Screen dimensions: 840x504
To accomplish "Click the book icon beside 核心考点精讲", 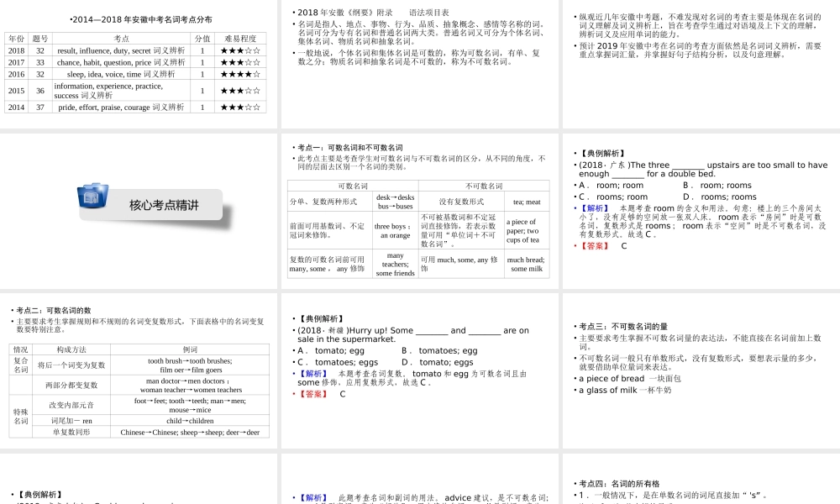I will (92, 196).
